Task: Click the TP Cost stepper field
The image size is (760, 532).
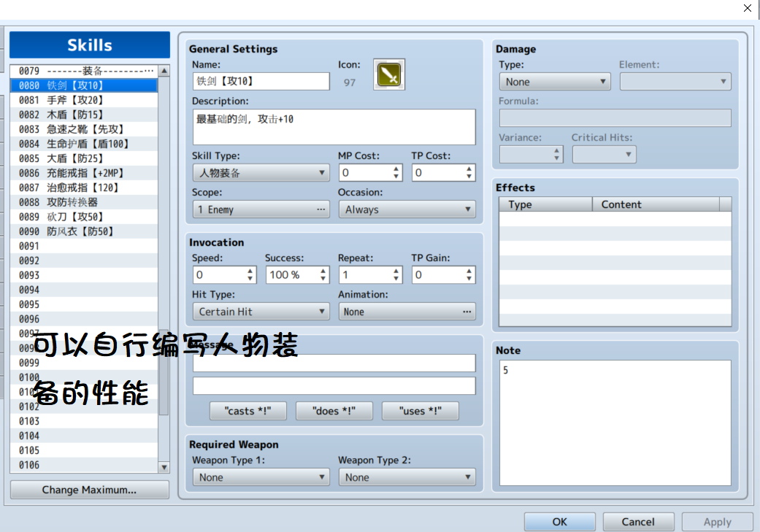Action: 443,172
